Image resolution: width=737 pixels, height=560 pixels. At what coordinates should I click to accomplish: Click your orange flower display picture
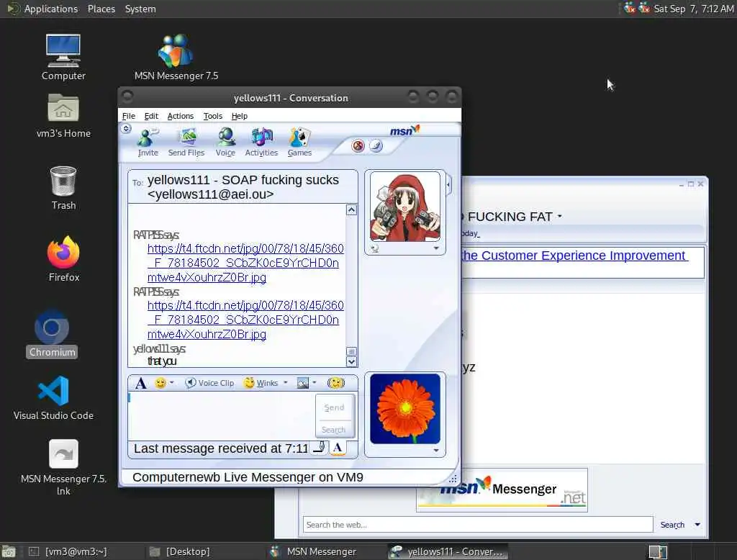point(404,409)
